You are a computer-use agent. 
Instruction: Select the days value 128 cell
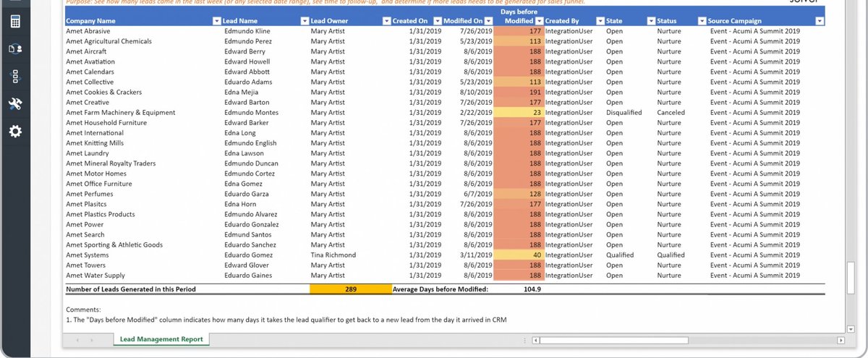coord(519,194)
